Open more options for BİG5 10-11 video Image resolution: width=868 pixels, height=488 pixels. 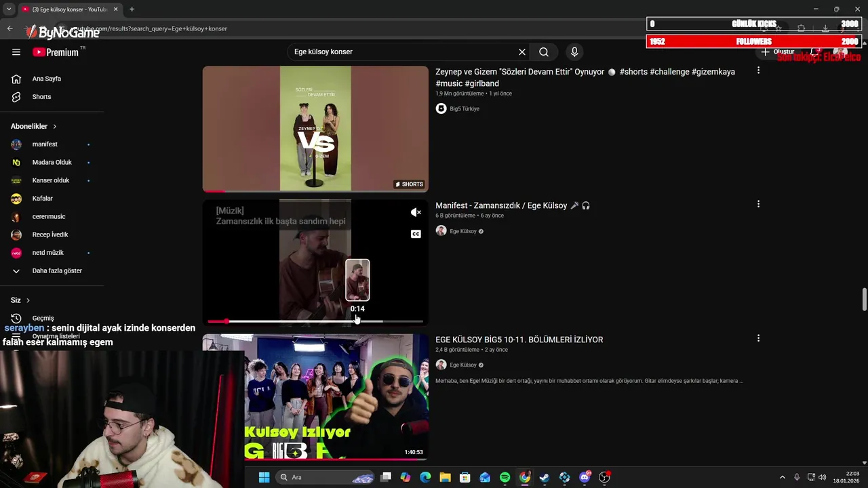coord(758,338)
